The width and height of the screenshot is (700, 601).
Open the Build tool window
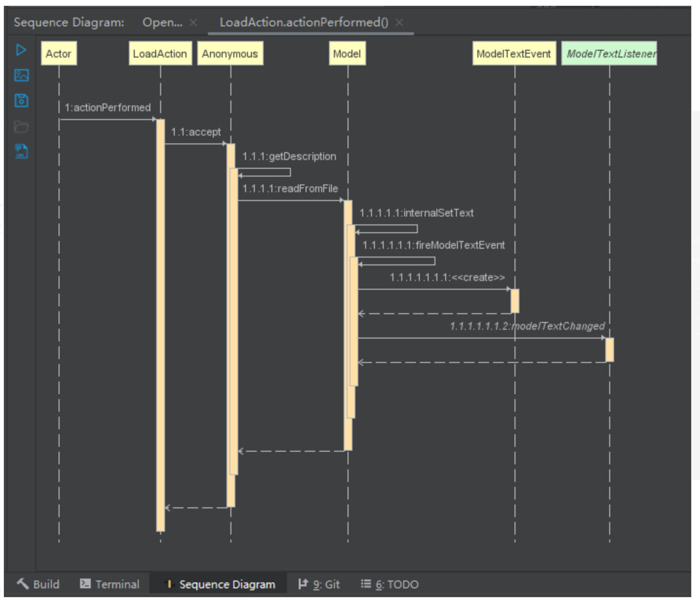(x=38, y=584)
